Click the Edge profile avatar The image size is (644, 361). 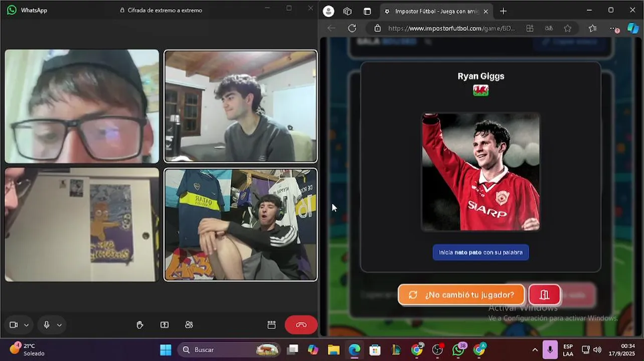tap(329, 11)
